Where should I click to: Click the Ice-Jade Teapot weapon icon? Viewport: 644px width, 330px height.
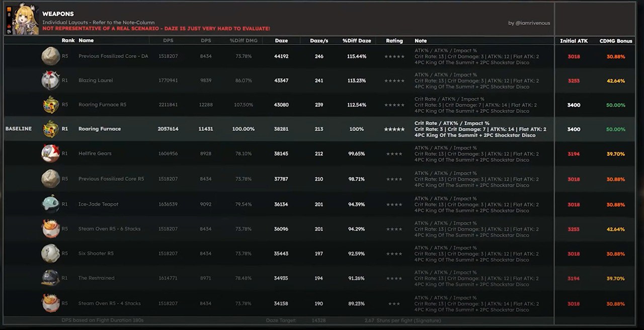tap(50, 204)
